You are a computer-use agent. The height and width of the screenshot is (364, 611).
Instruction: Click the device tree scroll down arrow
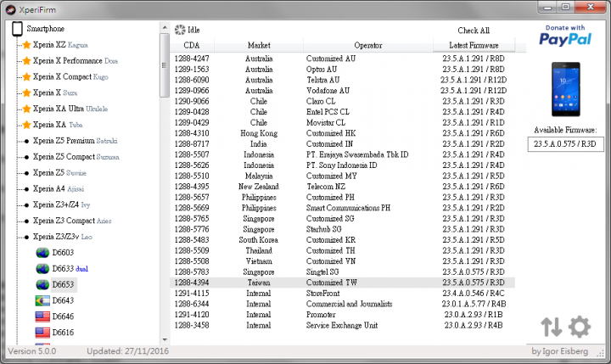click(x=165, y=340)
